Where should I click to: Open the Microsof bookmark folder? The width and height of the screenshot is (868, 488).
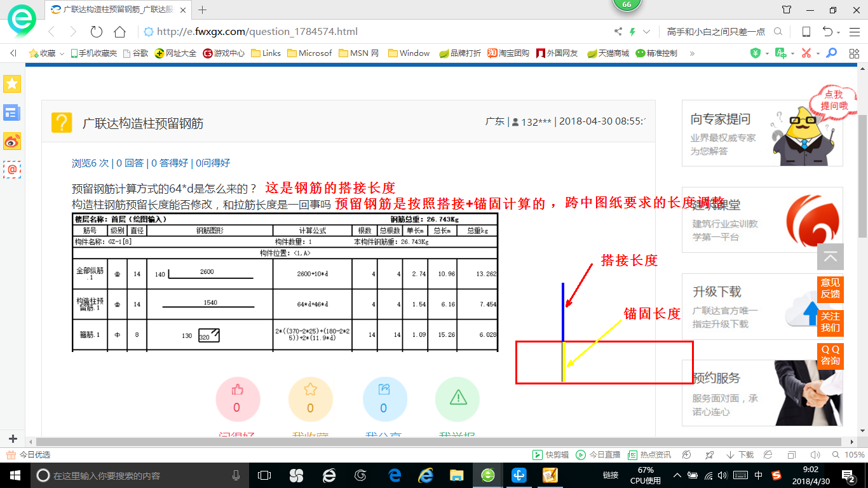click(309, 53)
